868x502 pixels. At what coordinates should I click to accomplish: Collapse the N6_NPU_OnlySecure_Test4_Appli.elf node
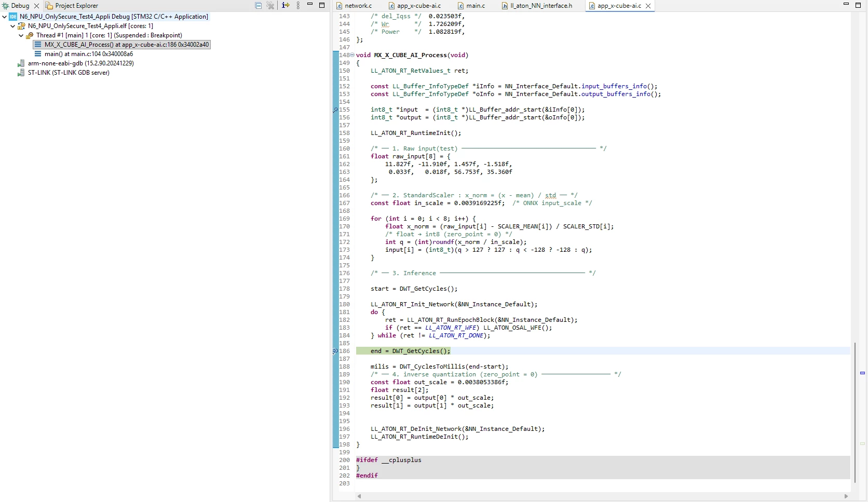click(x=12, y=26)
